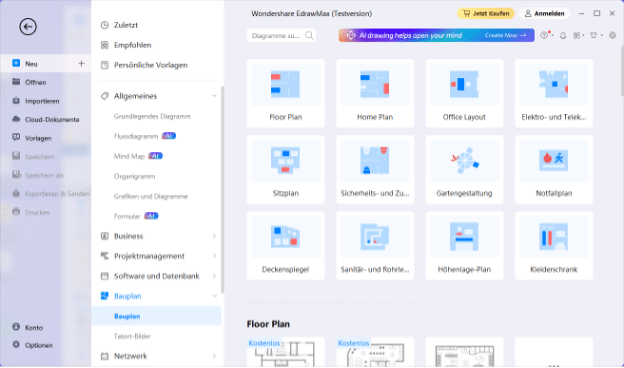Viewport: 624px width, 368px height.
Task: Show Zuletzt recent documents
Action: [119, 25]
